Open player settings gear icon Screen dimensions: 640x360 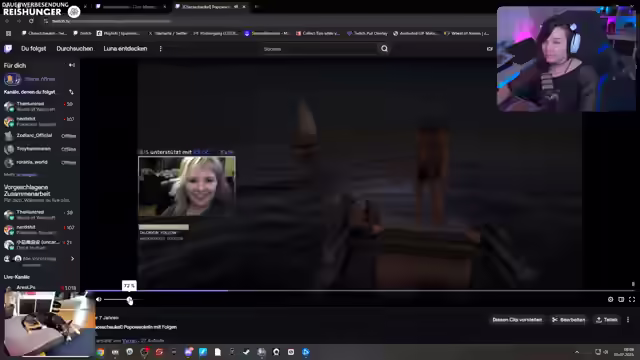(610, 299)
